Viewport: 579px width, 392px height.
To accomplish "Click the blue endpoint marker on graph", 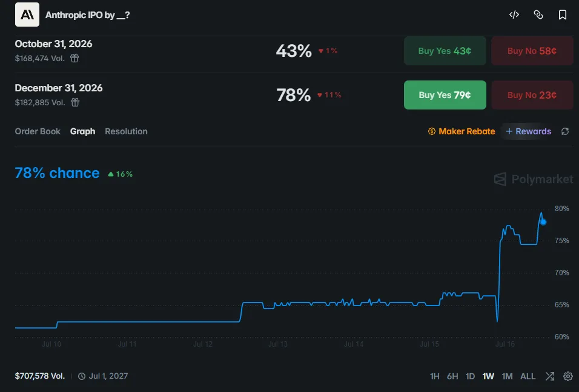I will click(x=543, y=222).
